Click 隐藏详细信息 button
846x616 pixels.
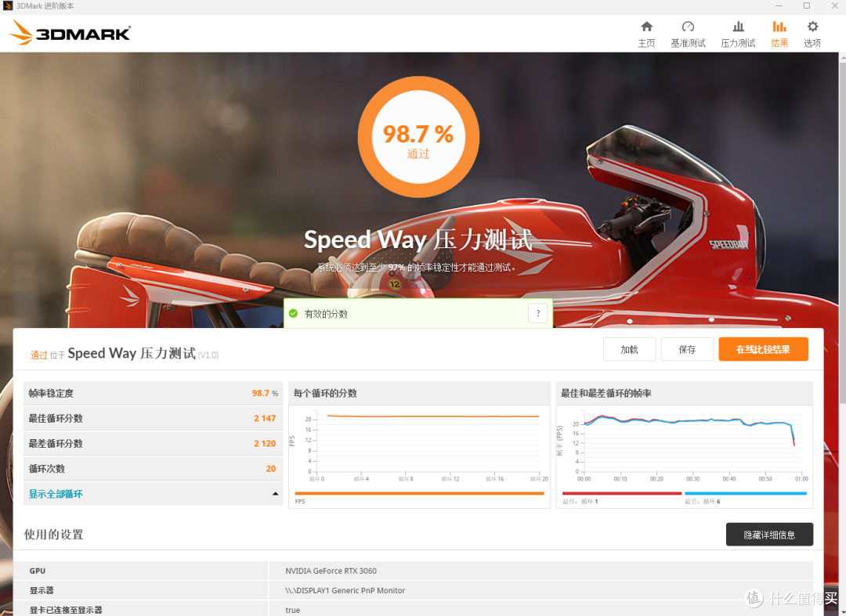tap(769, 535)
